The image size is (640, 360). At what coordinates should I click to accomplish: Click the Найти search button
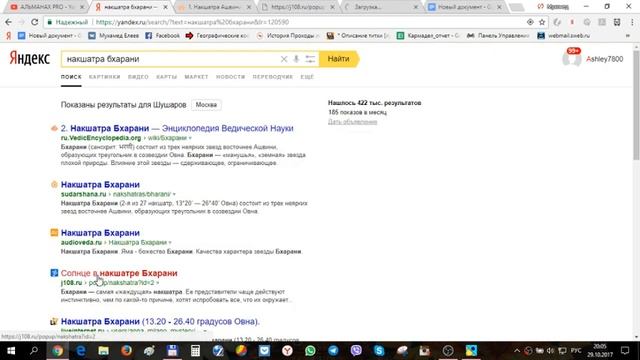pos(339,59)
